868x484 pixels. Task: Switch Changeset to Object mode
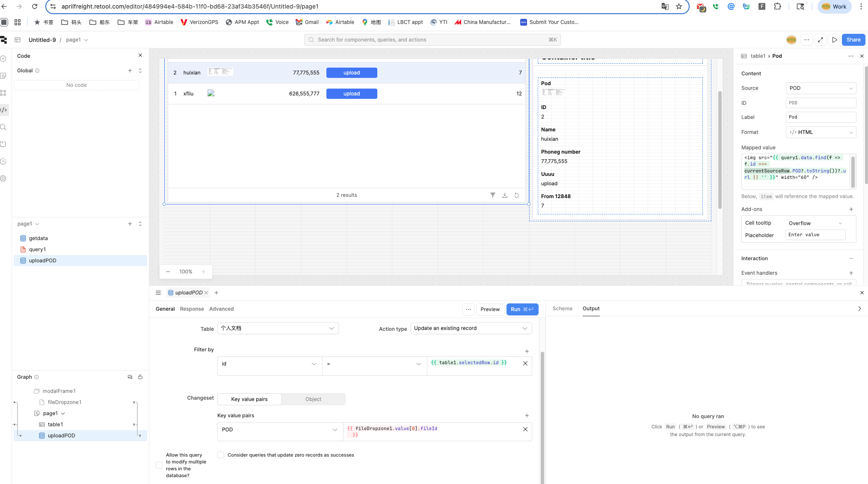313,399
